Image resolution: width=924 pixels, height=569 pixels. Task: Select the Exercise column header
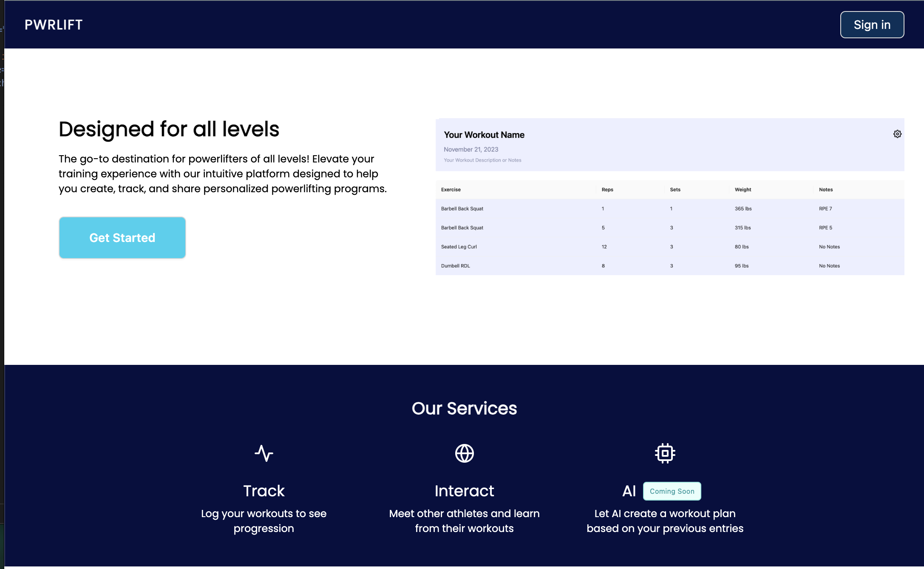[x=451, y=190]
